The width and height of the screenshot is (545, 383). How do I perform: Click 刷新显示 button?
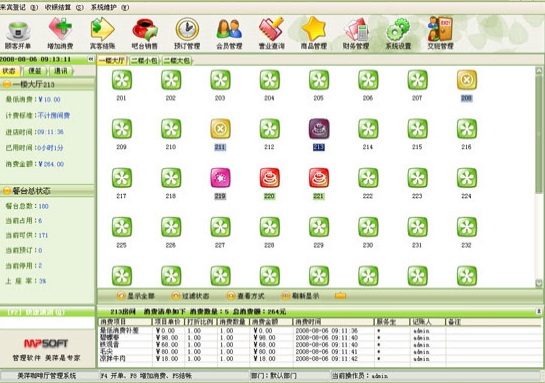pyautogui.click(x=300, y=296)
